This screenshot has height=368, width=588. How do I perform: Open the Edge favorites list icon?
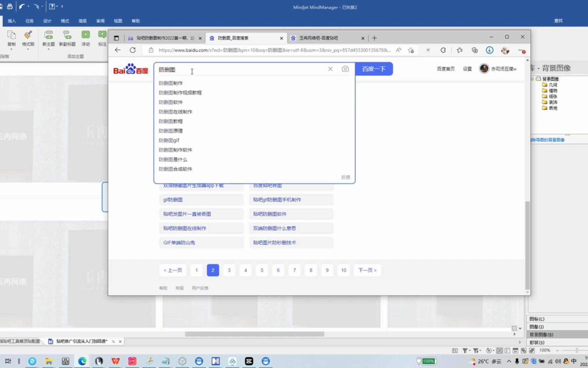[x=460, y=50]
